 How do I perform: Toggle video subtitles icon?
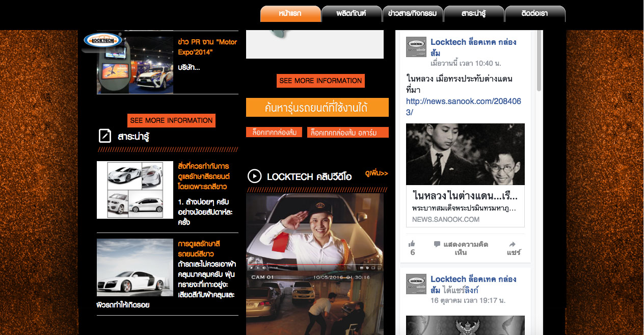[x=362, y=268]
